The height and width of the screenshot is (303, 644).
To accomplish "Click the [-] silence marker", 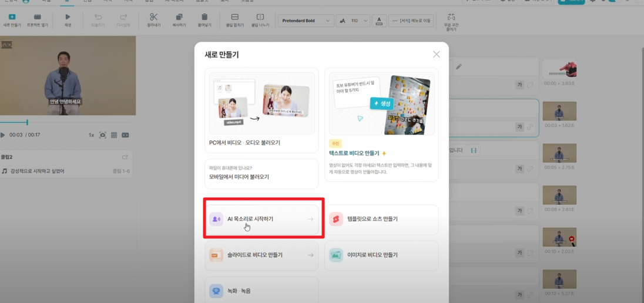I will tap(474, 151).
